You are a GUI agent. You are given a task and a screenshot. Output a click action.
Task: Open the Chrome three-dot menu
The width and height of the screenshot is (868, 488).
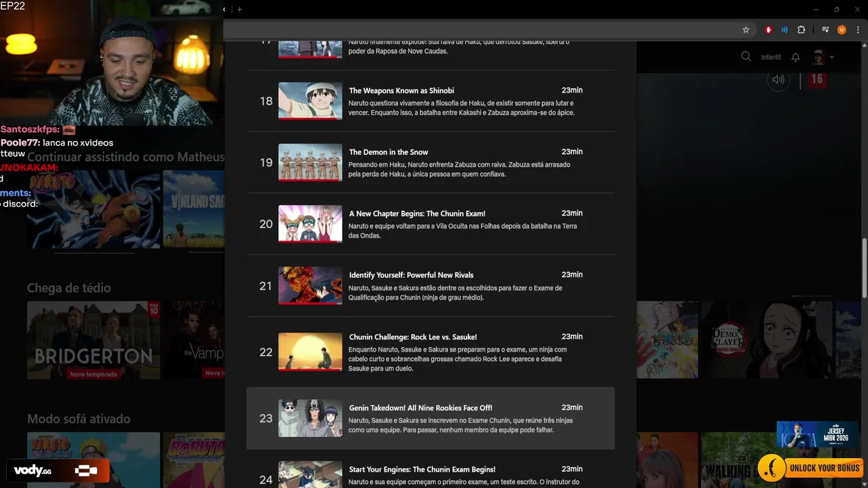[x=858, y=30]
